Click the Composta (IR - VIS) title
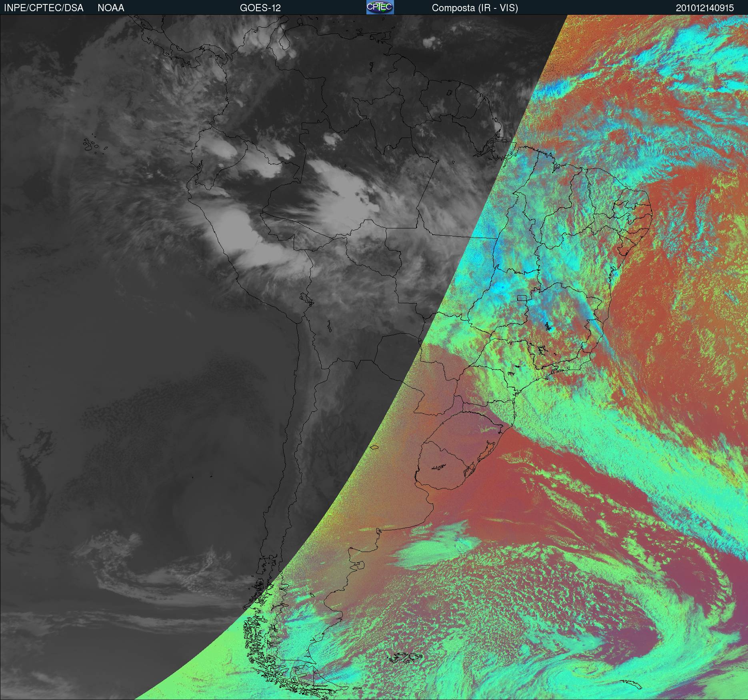This screenshot has width=748, height=700. 475,8
